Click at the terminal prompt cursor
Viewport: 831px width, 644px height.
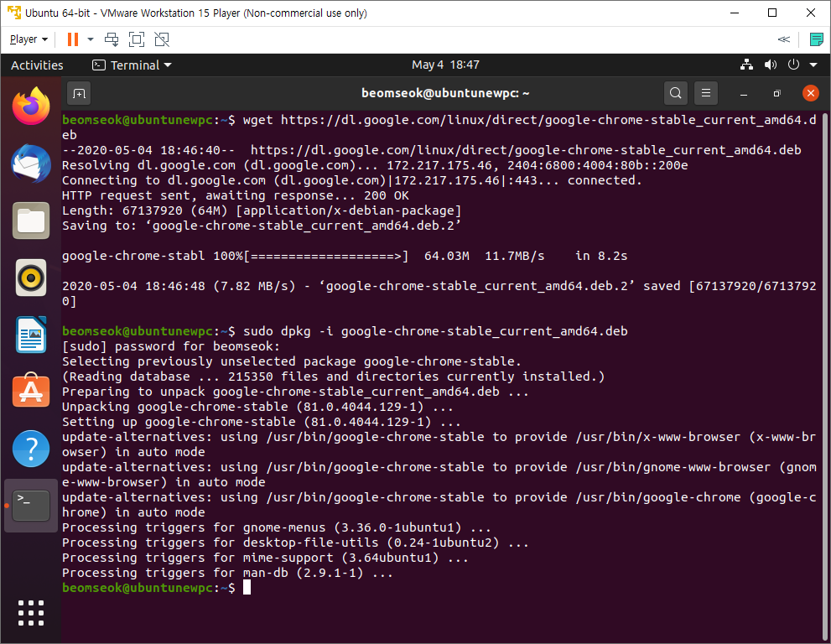(247, 587)
